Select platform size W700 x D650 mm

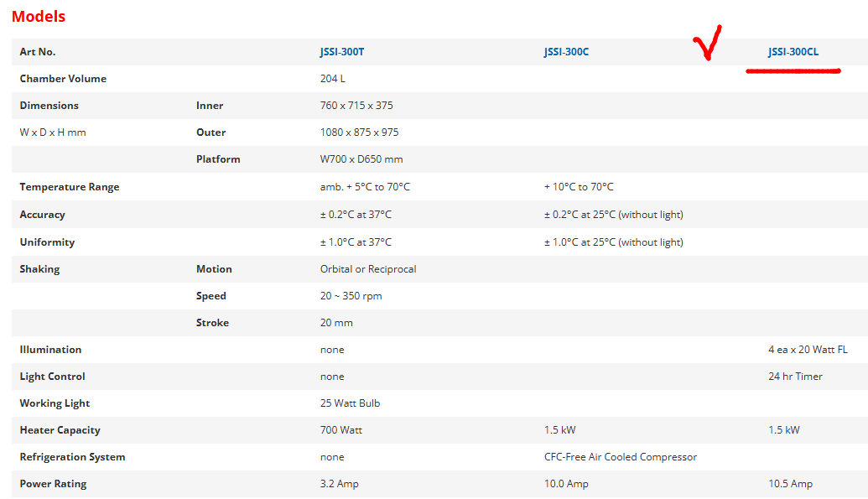[361, 159]
